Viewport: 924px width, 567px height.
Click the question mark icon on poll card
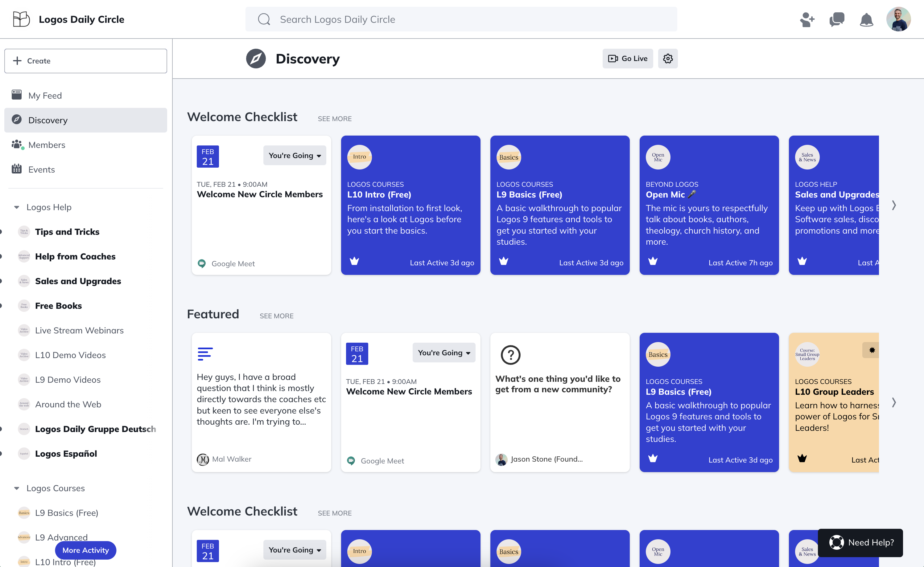point(510,355)
